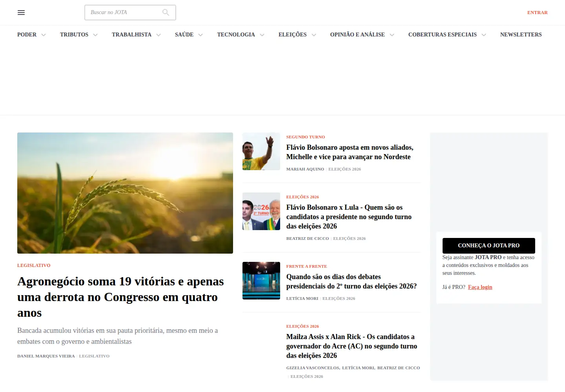The height and width of the screenshot is (392, 565).
Task: Expand the TECNOLOGIA dropdown chevron
Action: click(x=262, y=35)
